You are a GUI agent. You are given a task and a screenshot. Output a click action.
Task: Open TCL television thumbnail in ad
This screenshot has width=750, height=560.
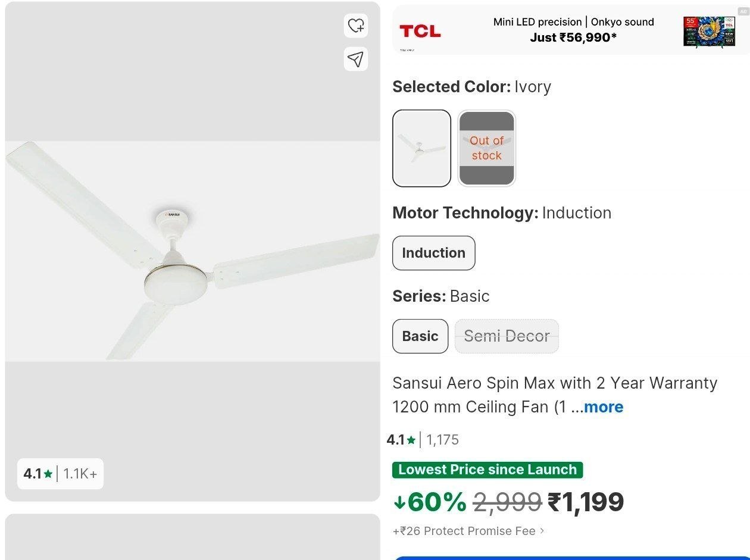[709, 31]
